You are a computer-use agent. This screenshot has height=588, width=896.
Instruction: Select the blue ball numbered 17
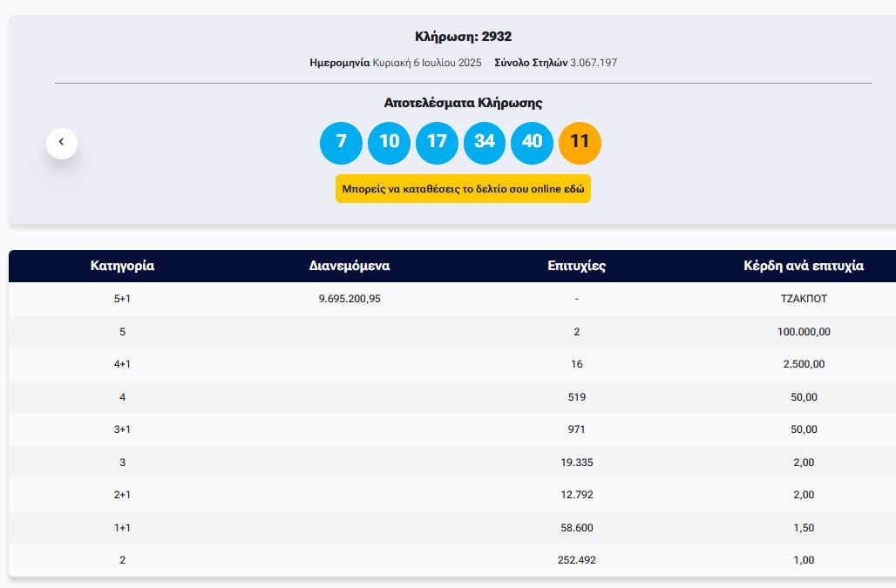[x=437, y=143]
